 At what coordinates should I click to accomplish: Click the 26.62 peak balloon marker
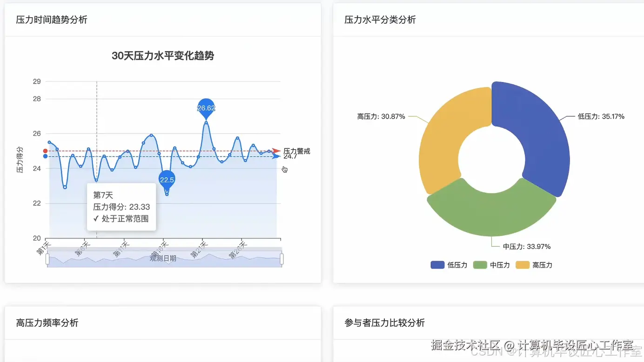(x=206, y=107)
